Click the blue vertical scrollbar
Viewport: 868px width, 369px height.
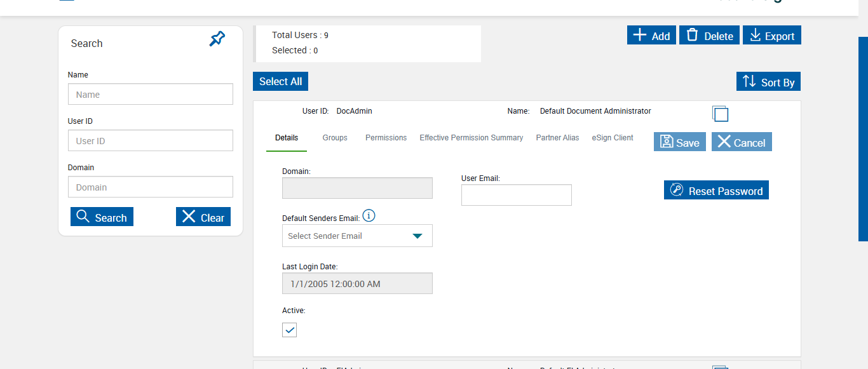tap(863, 139)
